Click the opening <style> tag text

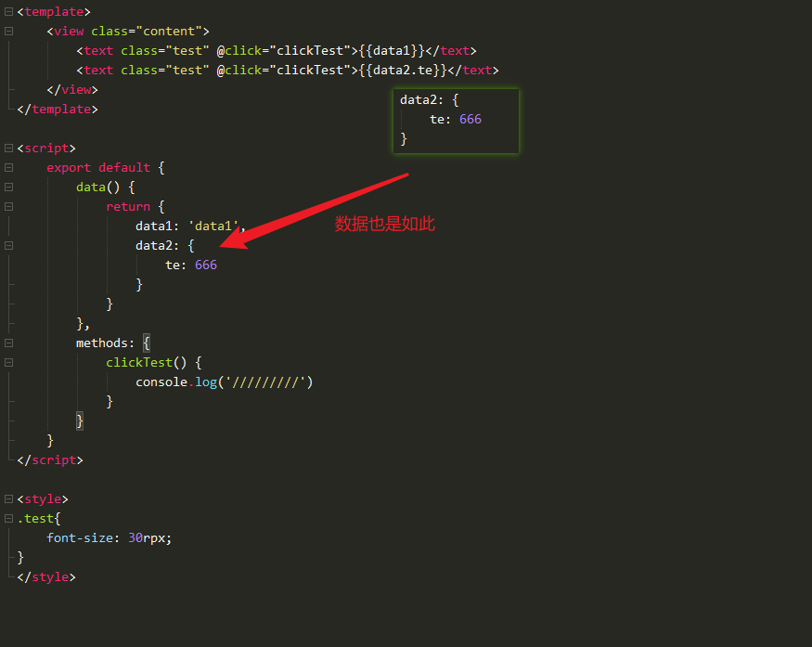[43, 498]
